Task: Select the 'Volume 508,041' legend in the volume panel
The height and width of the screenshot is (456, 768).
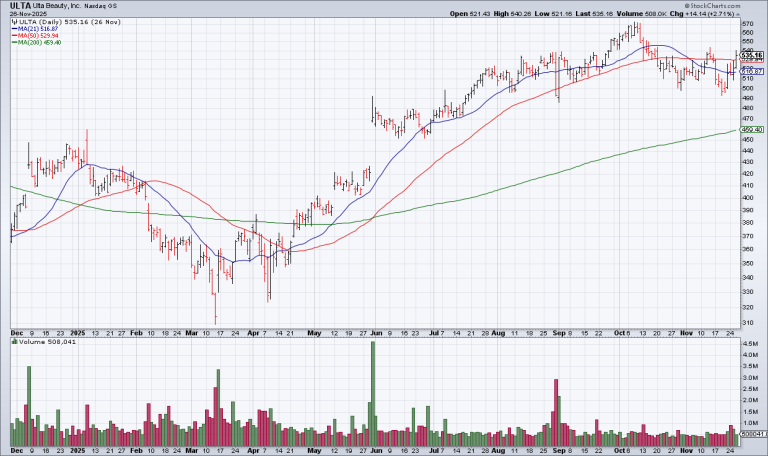Action: click(x=44, y=342)
